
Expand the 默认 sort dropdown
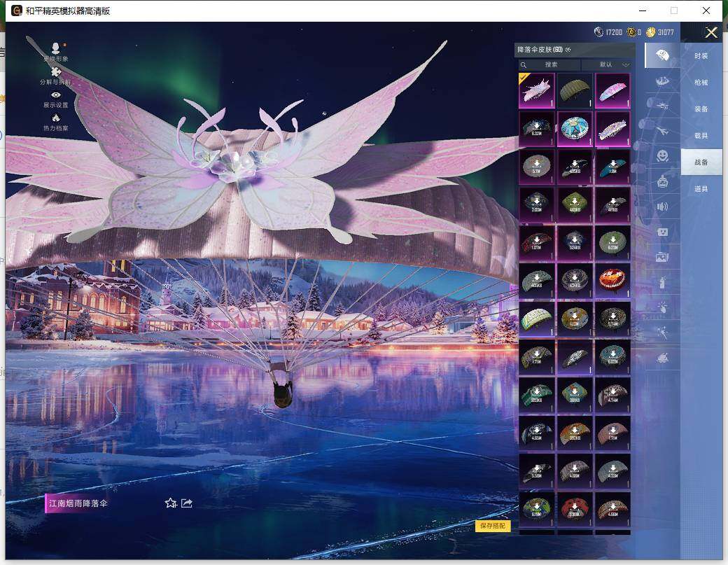610,64
